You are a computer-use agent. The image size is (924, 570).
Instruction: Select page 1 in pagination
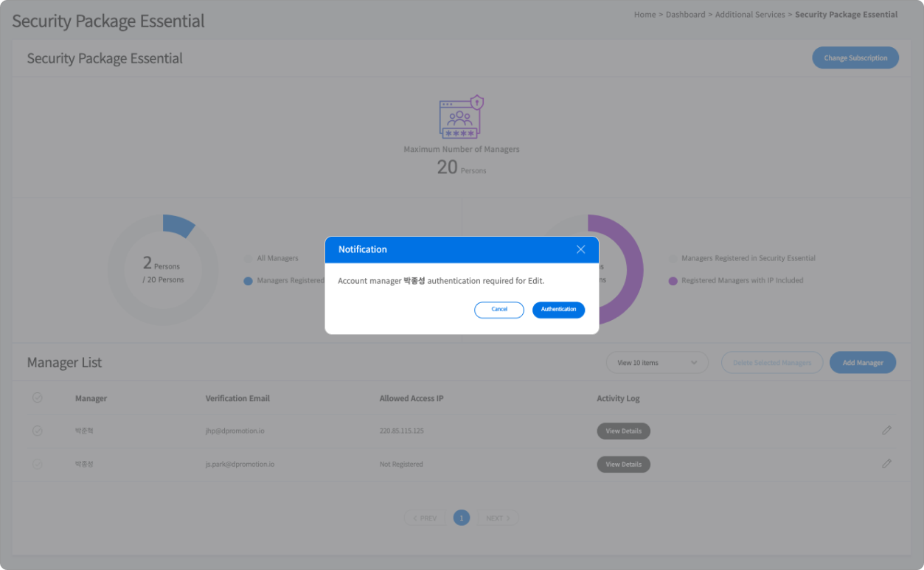tap(462, 518)
